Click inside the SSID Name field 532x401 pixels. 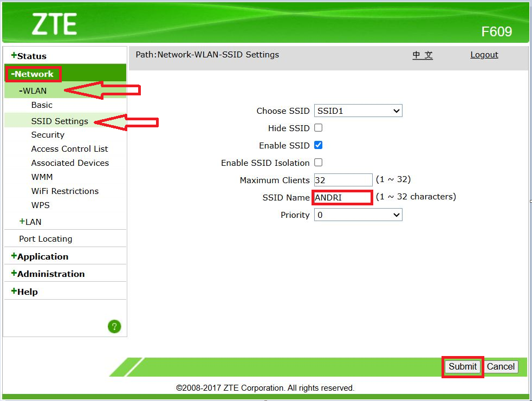[342, 197]
